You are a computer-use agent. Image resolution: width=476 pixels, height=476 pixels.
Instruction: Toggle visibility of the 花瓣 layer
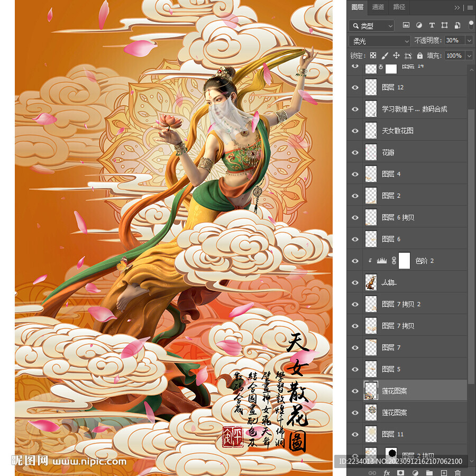(x=355, y=152)
